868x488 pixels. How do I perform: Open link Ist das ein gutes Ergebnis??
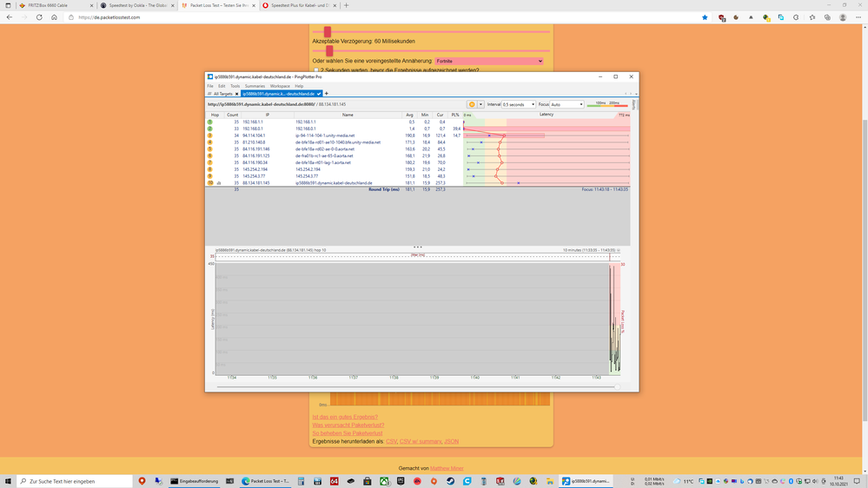coord(345,417)
